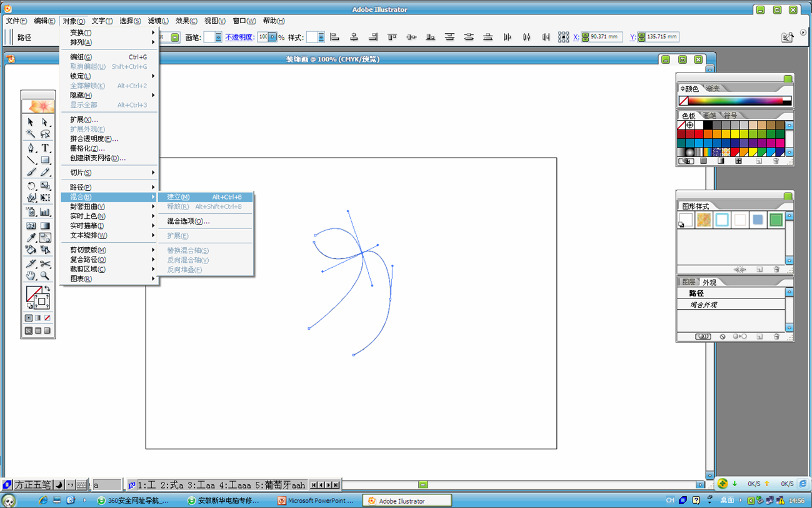812x508 pixels.
Task: Click 建立(M) in the blend submenu
Action: [x=178, y=197]
